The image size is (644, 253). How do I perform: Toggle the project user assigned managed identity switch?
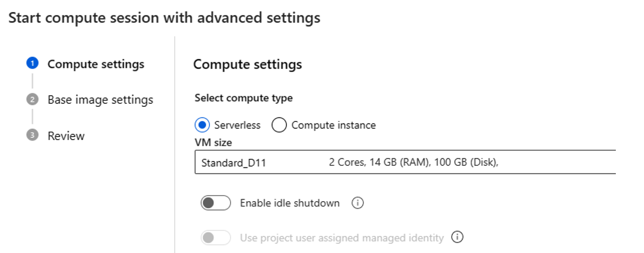pos(215,237)
